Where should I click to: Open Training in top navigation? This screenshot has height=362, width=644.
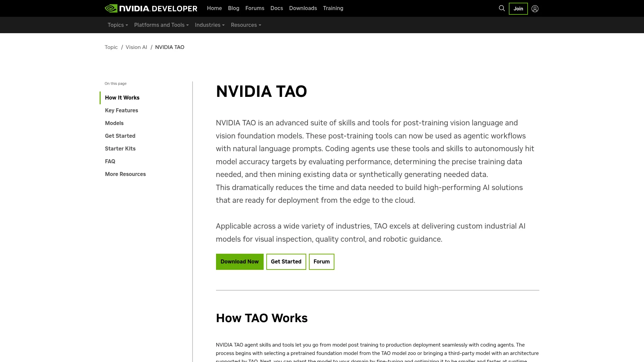333,8
